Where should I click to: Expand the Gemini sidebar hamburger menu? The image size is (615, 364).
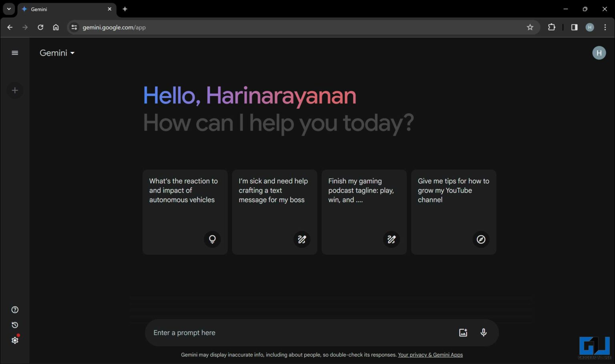pyautogui.click(x=15, y=53)
